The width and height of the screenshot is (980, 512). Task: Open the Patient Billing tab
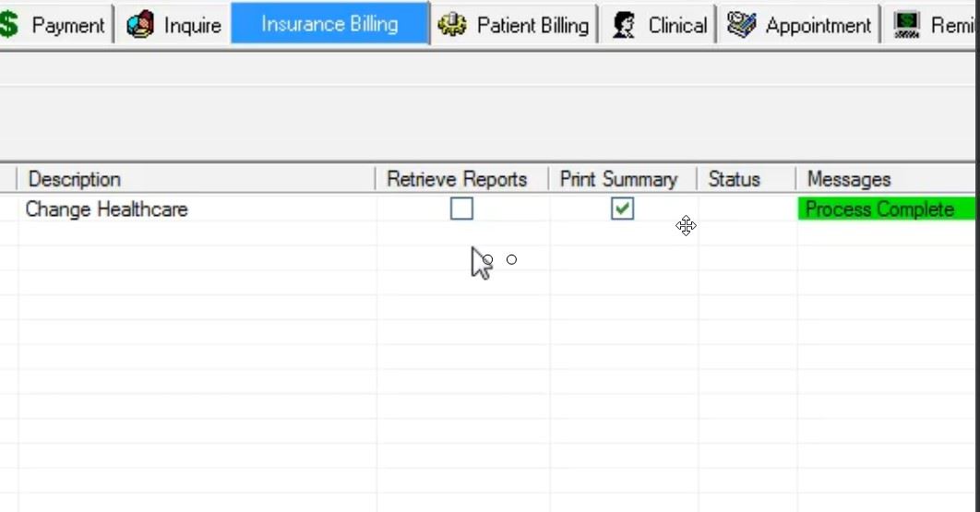click(x=532, y=25)
